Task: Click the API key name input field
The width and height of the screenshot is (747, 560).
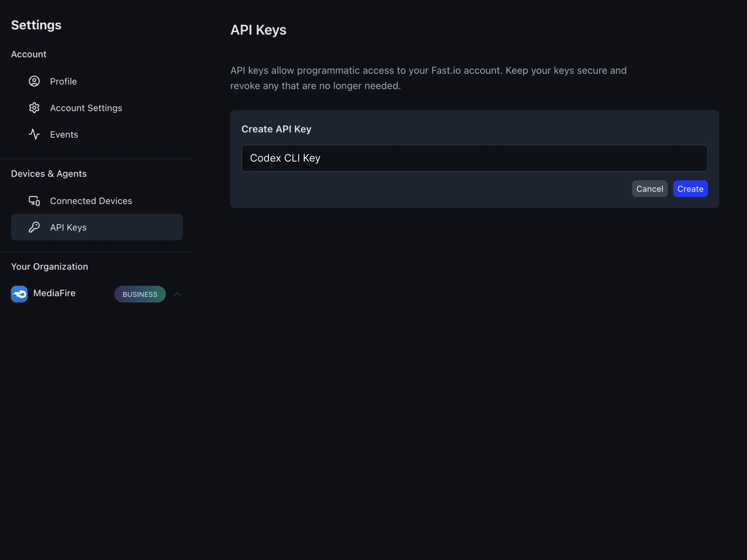Action: click(474, 158)
